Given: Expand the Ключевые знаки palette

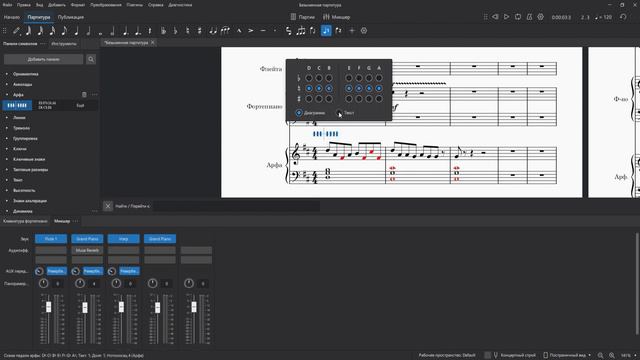Looking at the screenshot, I should [x=7, y=159].
